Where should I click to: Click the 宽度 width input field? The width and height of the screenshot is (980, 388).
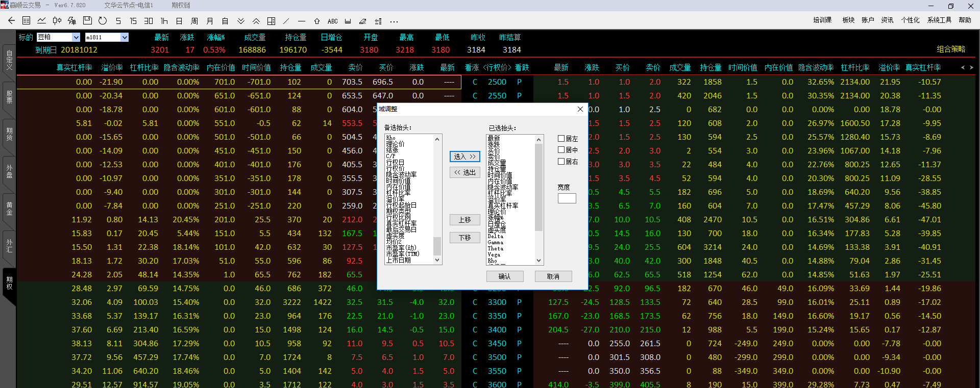[567, 198]
